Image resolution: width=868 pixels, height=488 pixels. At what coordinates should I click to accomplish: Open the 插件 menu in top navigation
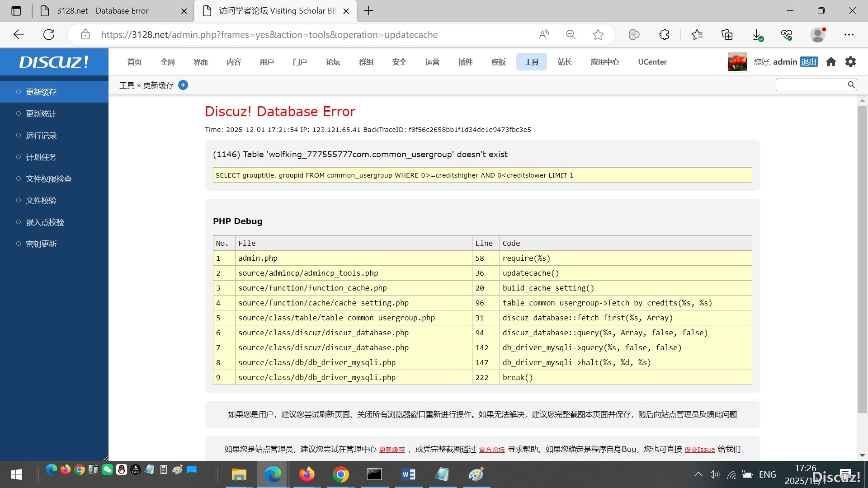coord(465,62)
